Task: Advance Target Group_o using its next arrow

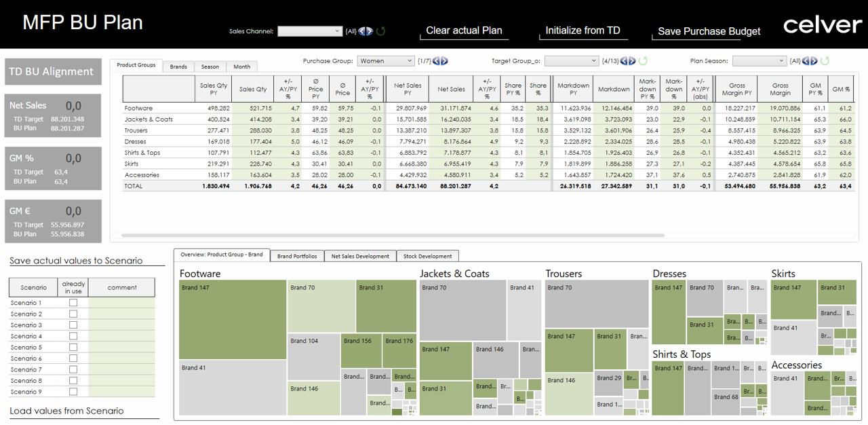Action: click(x=631, y=60)
